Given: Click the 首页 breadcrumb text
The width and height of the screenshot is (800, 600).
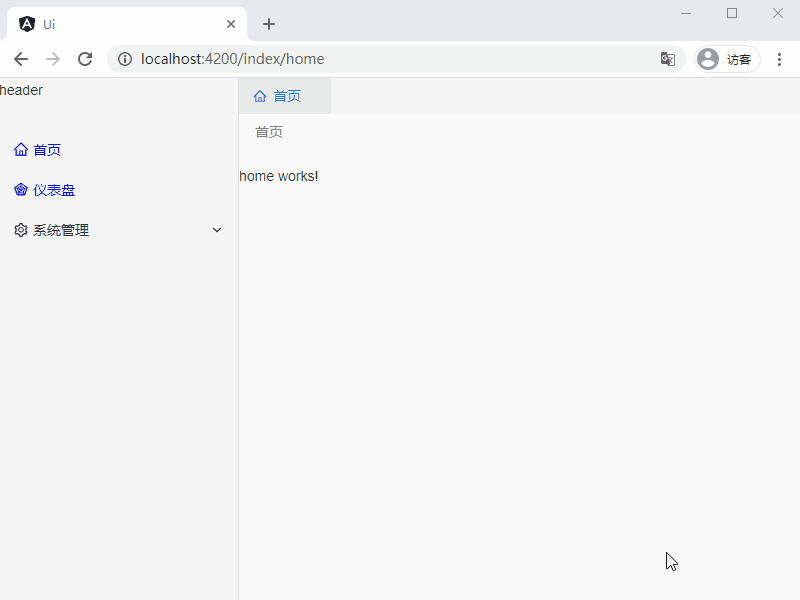Looking at the screenshot, I should click(269, 132).
